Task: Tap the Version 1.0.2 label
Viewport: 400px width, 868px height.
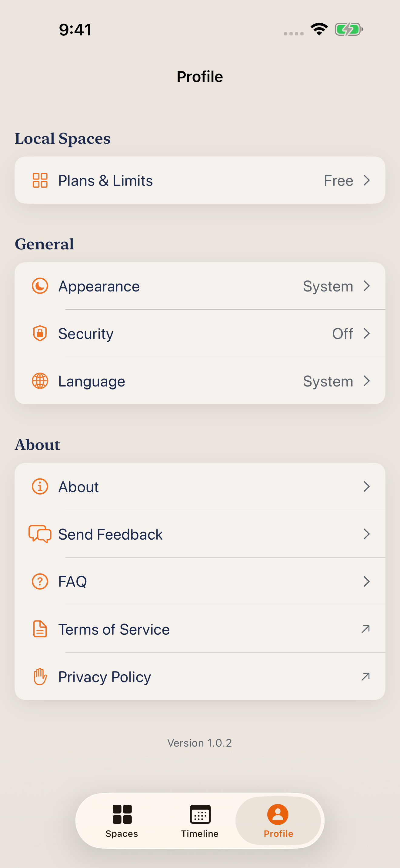Action: tap(200, 743)
